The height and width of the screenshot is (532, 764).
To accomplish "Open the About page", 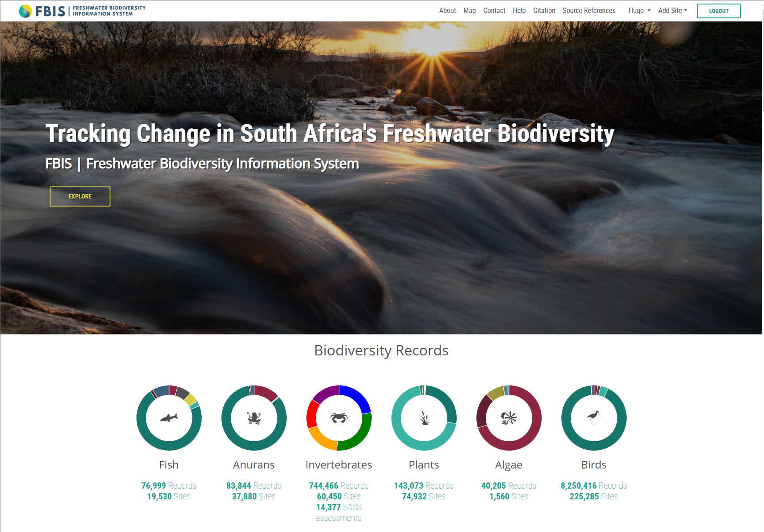I will click(447, 11).
